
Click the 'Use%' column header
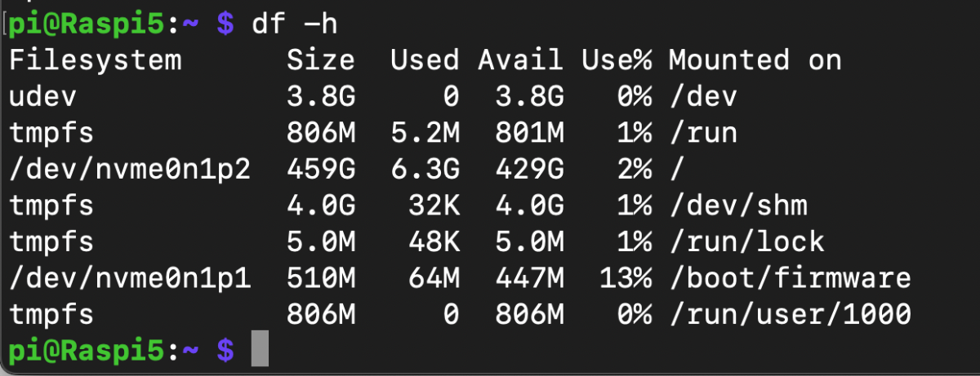[617, 60]
